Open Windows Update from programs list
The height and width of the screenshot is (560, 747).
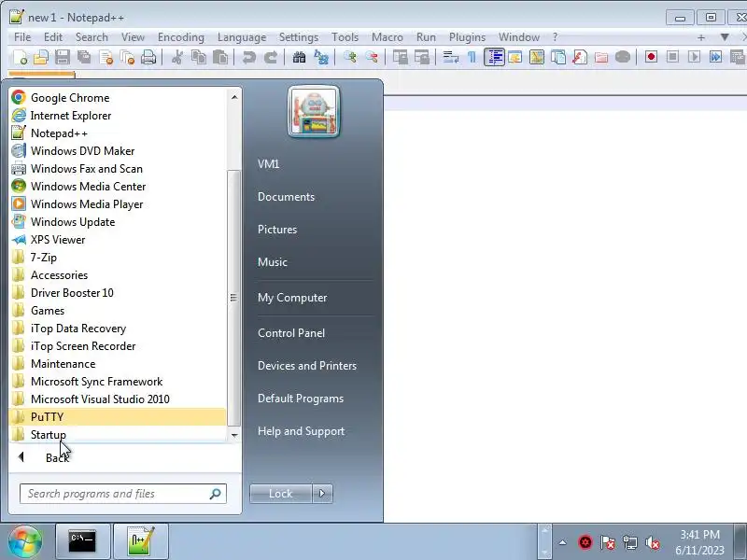pos(118,222)
